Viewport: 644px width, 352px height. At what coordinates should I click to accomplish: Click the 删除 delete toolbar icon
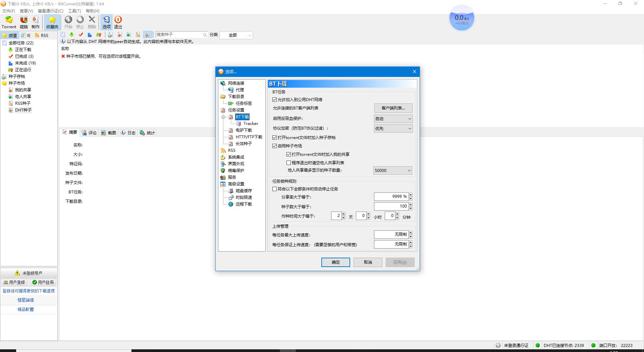pos(92,22)
